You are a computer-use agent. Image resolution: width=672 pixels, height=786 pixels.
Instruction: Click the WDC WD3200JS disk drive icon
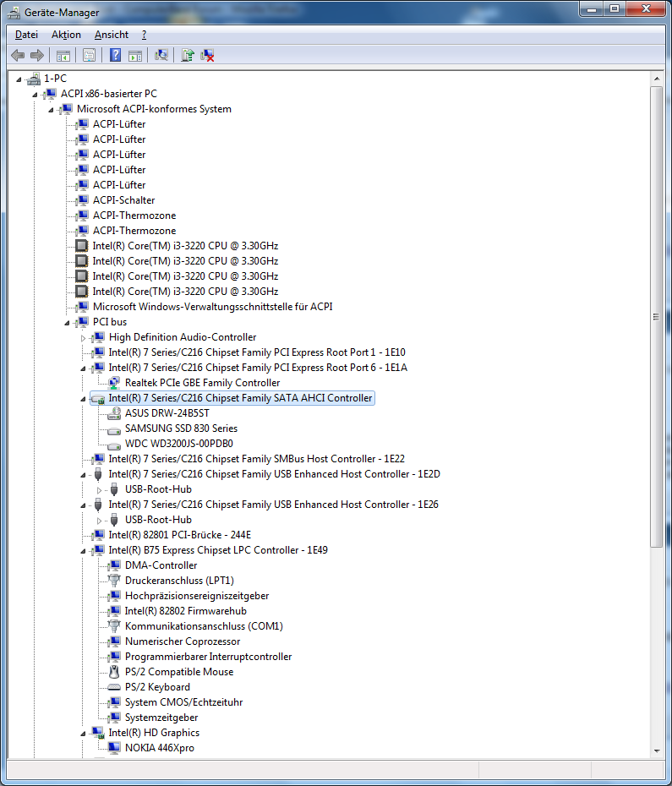point(114,445)
